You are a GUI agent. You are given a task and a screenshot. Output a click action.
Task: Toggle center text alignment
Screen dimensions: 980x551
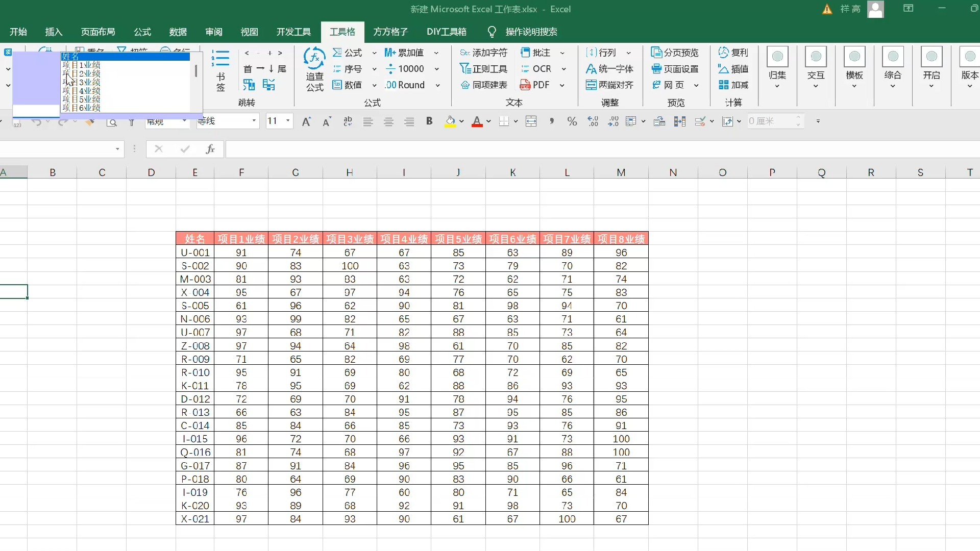(x=388, y=121)
